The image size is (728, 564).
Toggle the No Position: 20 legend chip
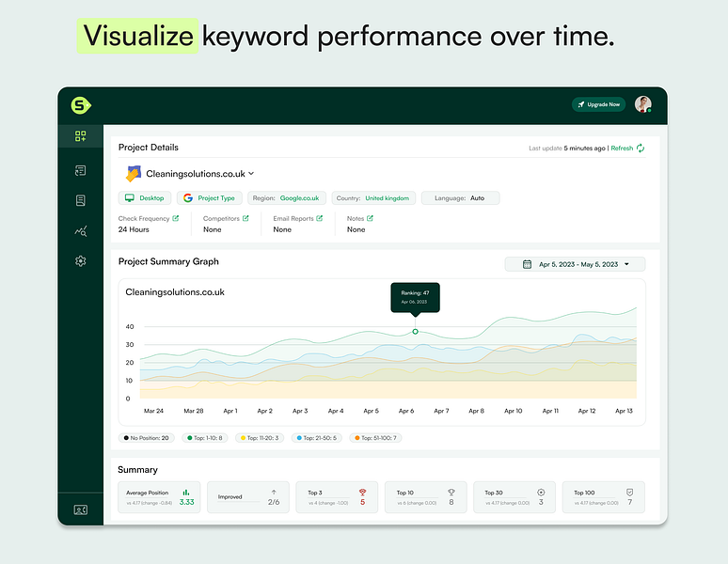(x=146, y=438)
